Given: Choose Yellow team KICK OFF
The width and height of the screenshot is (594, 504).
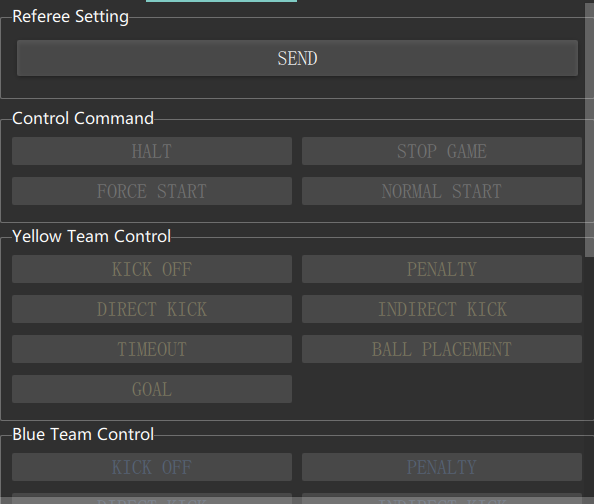Looking at the screenshot, I should pos(152,269).
